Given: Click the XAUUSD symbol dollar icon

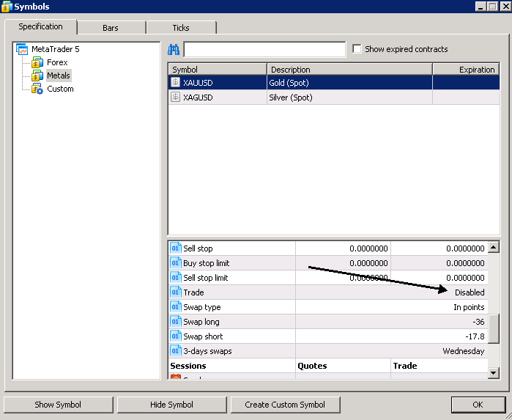Looking at the screenshot, I should click(x=175, y=82).
